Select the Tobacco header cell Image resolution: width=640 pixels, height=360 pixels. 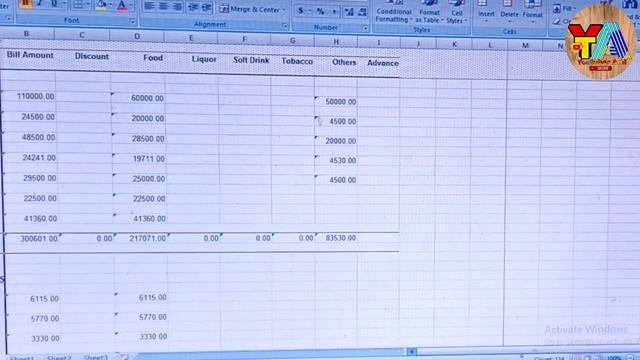point(297,61)
